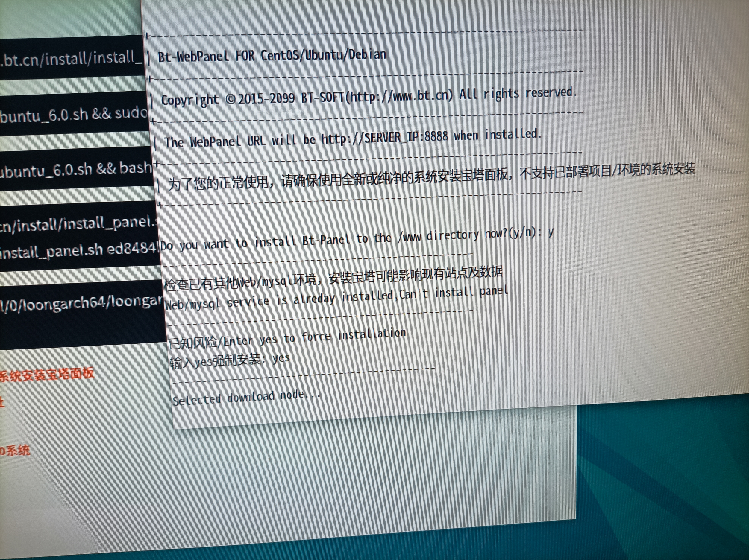The width and height of the screenshot is (749, 560).
Task: Click the Bt-WebPanel FOR CentOS/Ubuntu/Debian title line
Action: (272, 56)
